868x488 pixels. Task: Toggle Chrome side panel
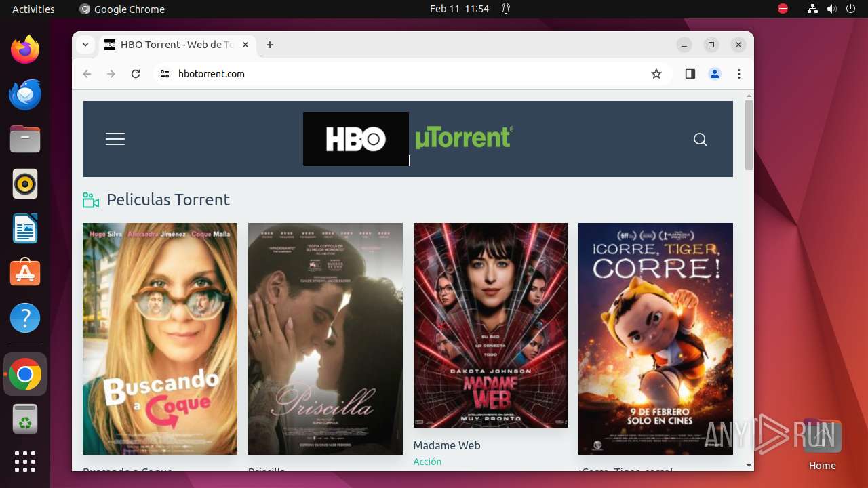tap(690, 74)
